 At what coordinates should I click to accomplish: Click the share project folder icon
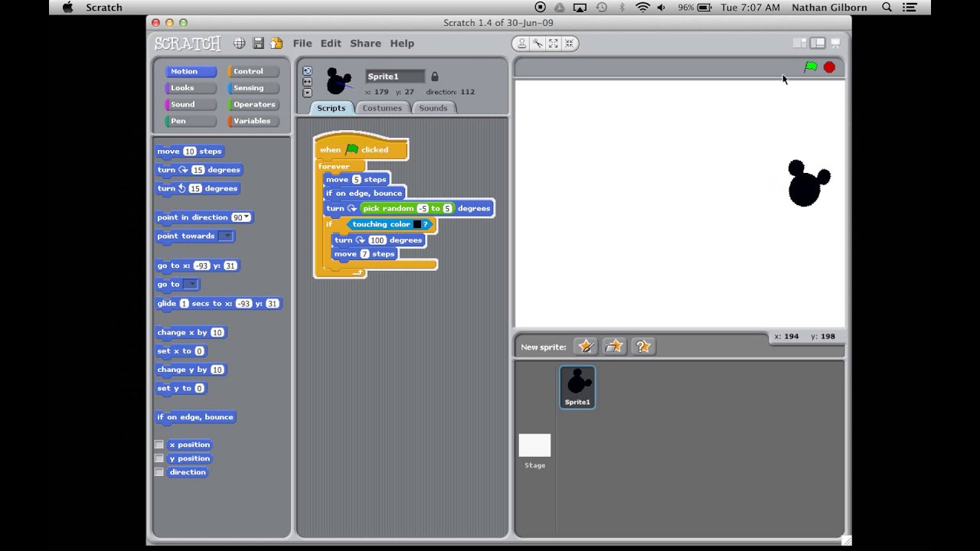point(276,44)
